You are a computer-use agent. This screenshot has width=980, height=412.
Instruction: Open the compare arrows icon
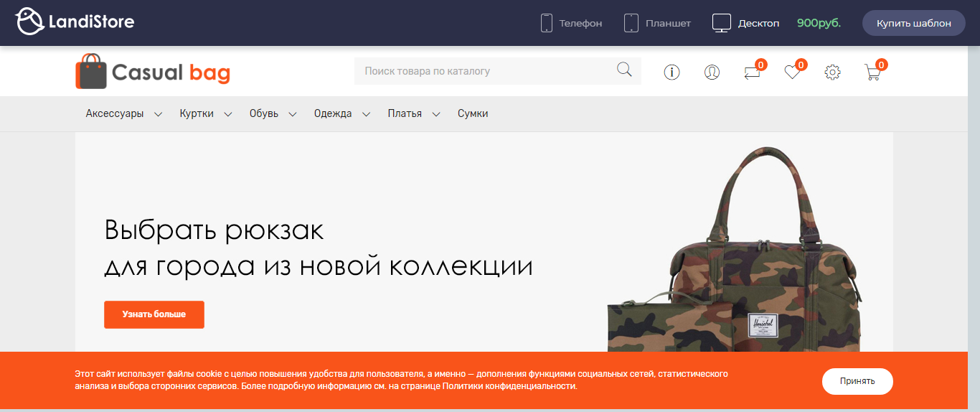coord(752,72)
